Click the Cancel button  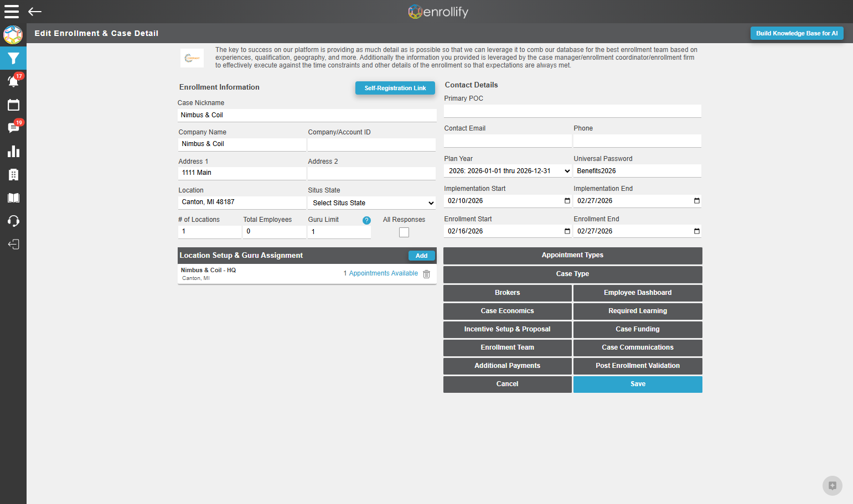tap(508, 385)
